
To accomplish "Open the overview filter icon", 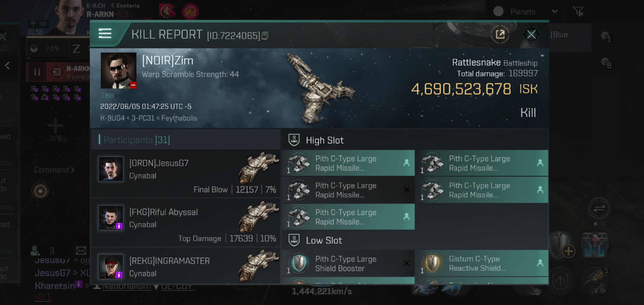I will tap(578, 12).
